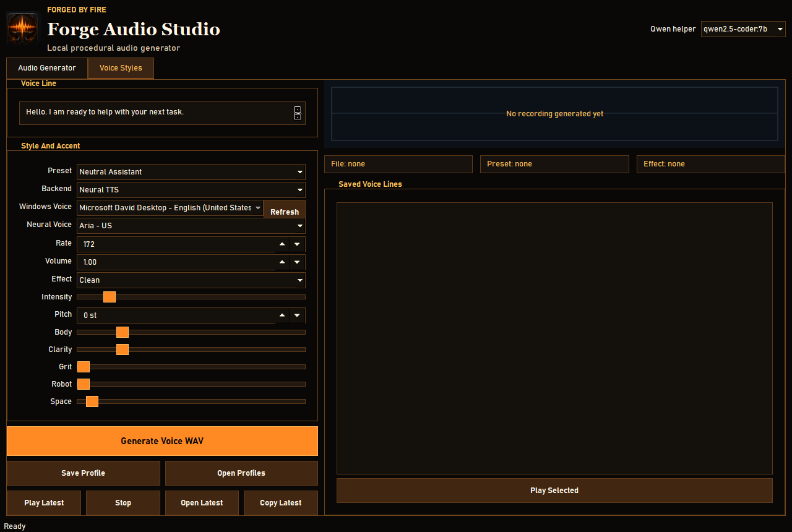Click the 'Preset: none' info field

point(554,164)
